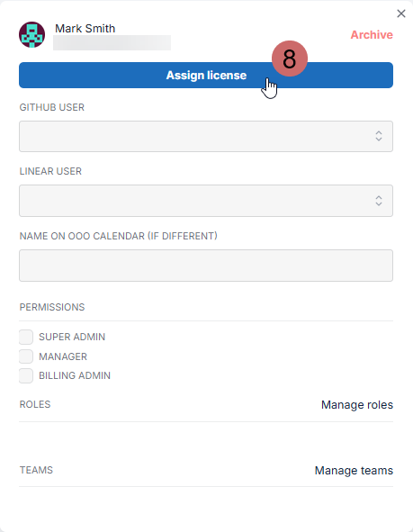Click Mark Smith's pixel avatar

(x=31, y=34)
